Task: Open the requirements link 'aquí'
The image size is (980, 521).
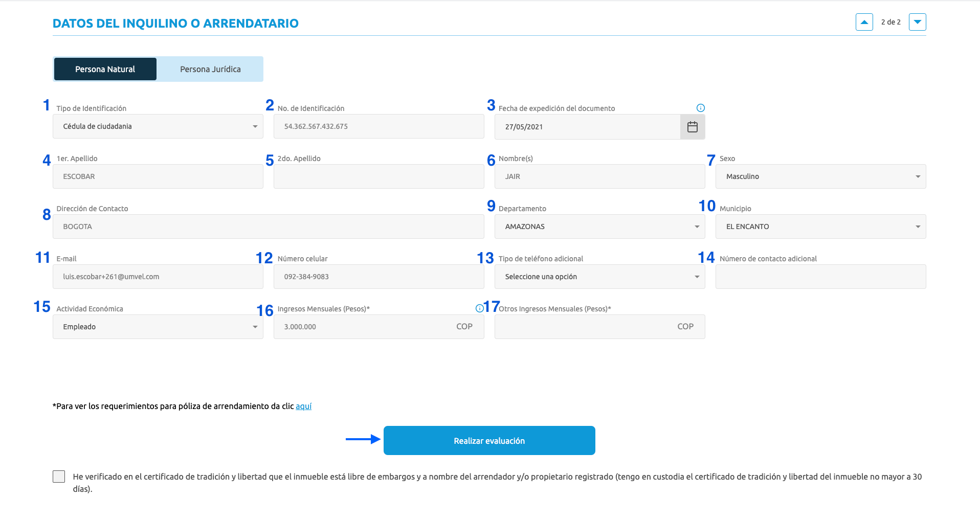Action: coord(304,406)
